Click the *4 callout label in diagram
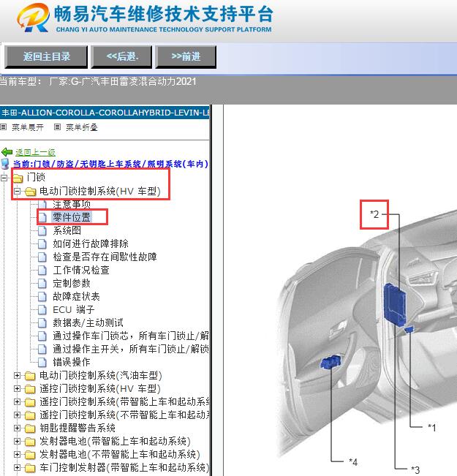The image size is (457, 476). coord(353,461)
